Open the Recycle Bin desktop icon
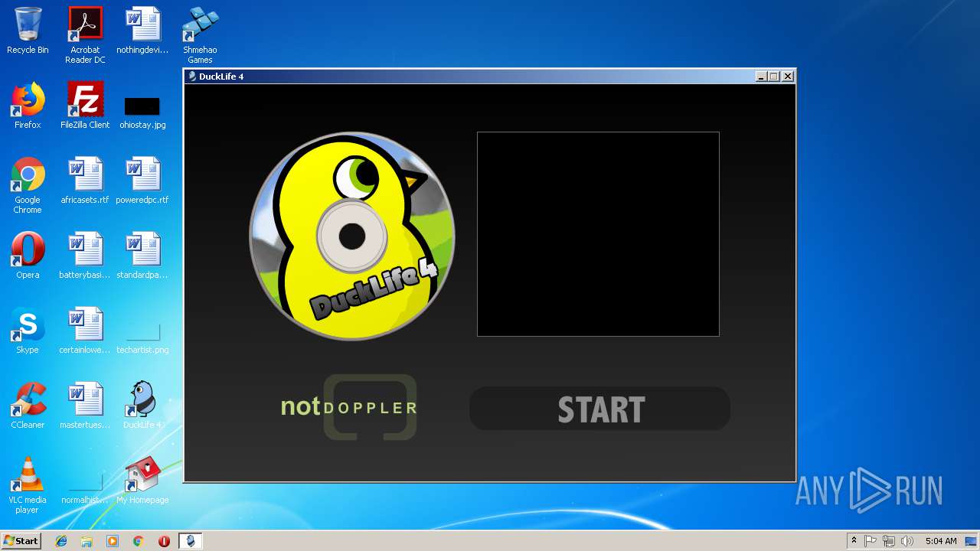This screenshot has width=980, height=551. pyautogui.click(x=28, y=31)
